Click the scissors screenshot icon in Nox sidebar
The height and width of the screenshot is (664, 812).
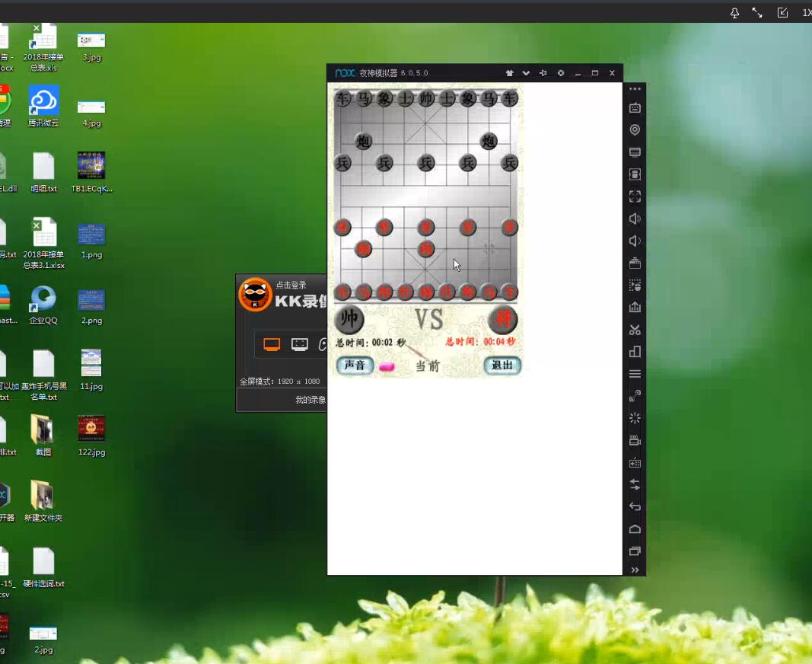[x=635, y=330]
